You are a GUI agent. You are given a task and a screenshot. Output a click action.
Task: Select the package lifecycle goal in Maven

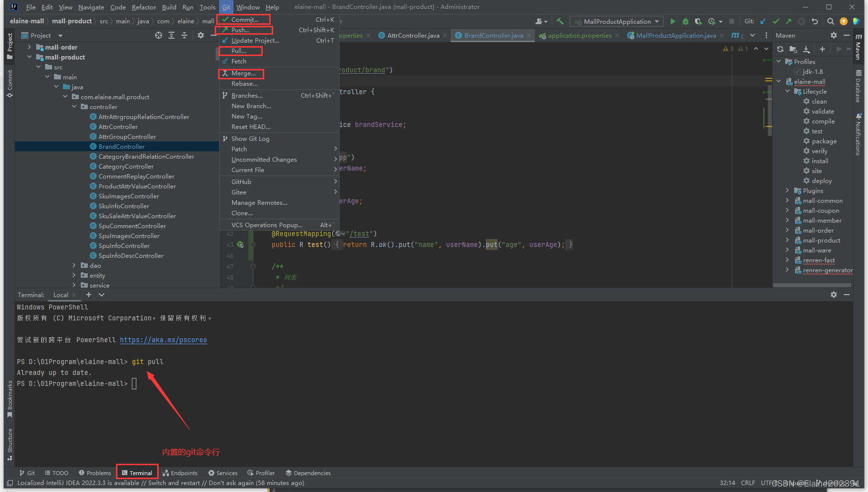click(824, 141)
